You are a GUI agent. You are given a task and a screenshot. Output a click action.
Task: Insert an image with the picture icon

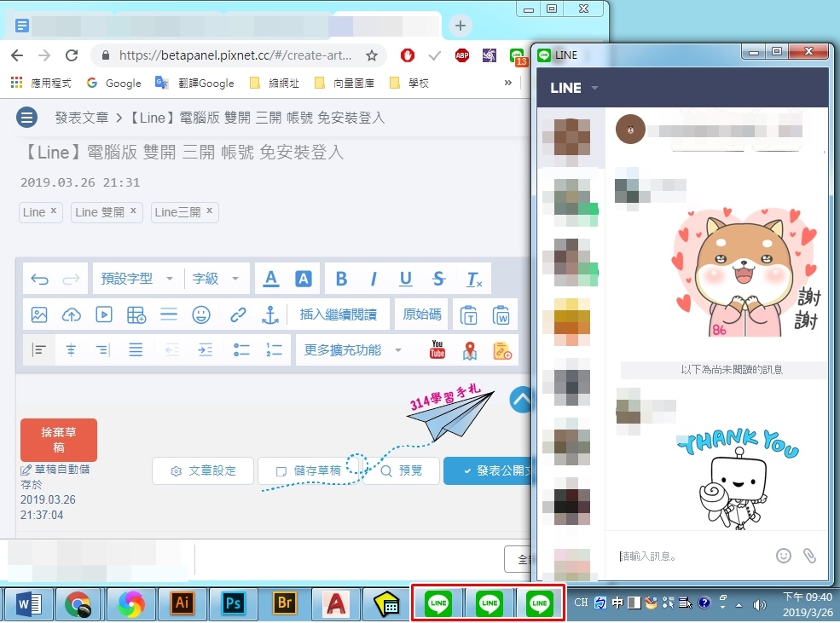point(39,314)
